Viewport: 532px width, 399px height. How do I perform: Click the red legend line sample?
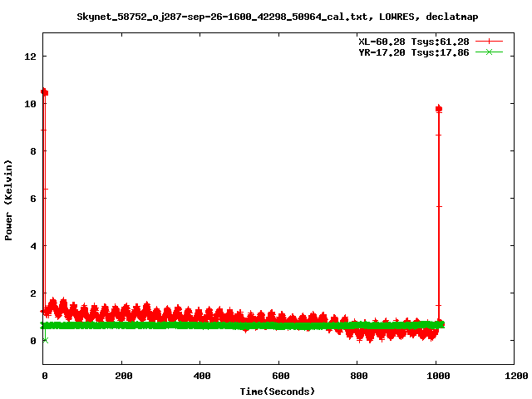coord(489,42)
